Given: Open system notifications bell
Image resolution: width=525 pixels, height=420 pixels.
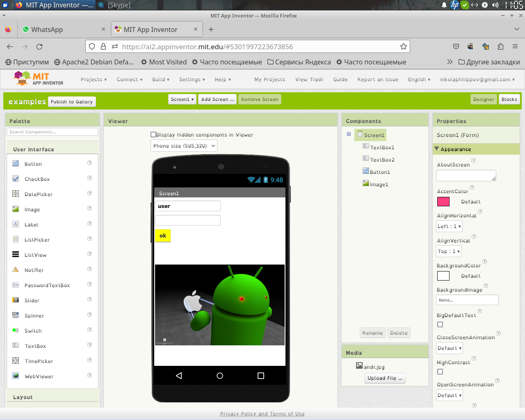Looking at the screenshot, I should coord(444,5).
